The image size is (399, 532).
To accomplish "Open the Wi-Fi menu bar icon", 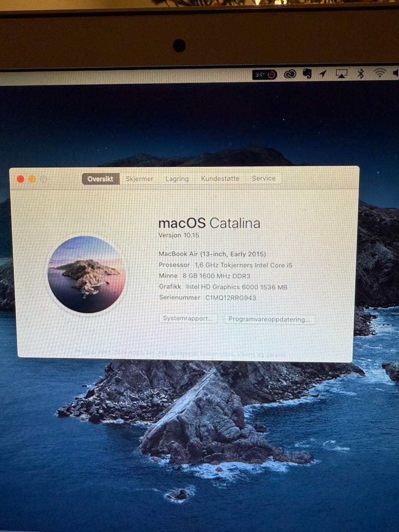I will pos(379,73).
